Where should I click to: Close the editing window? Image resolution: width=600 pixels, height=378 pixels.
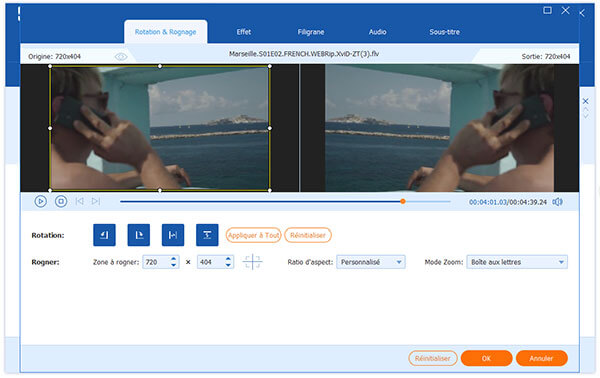[x=566, y=10]
